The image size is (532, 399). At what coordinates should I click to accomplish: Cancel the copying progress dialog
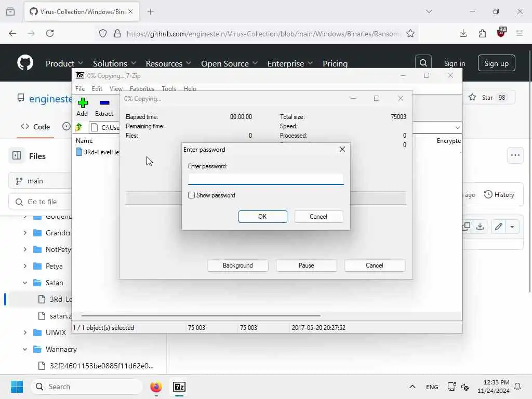[375, 265]
